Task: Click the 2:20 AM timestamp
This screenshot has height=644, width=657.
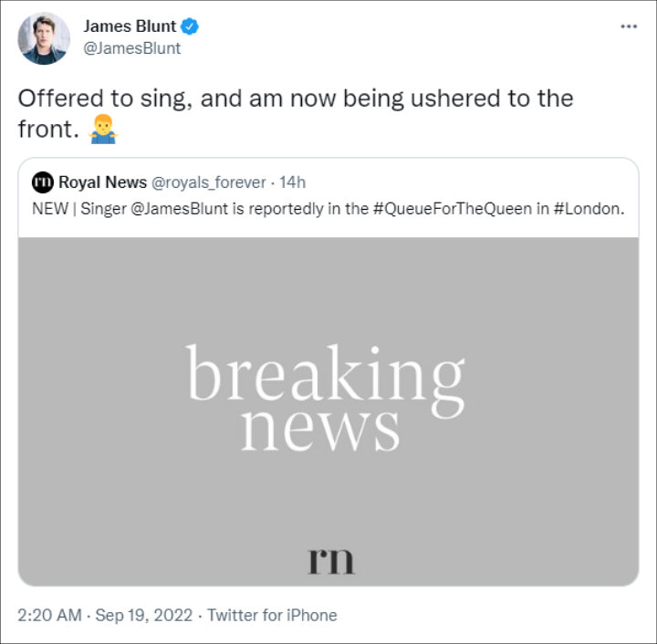Action: pyautogui.click(x=49, y=615)
